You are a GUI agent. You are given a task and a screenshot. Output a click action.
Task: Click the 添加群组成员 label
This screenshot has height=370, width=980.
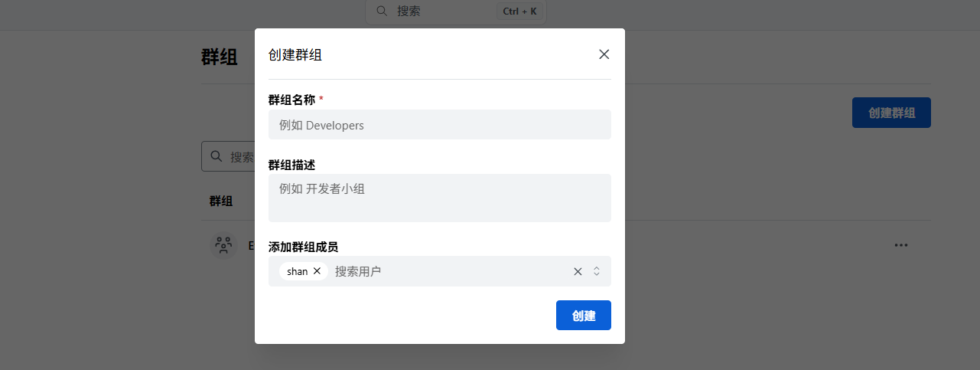(x=303, y=247)
